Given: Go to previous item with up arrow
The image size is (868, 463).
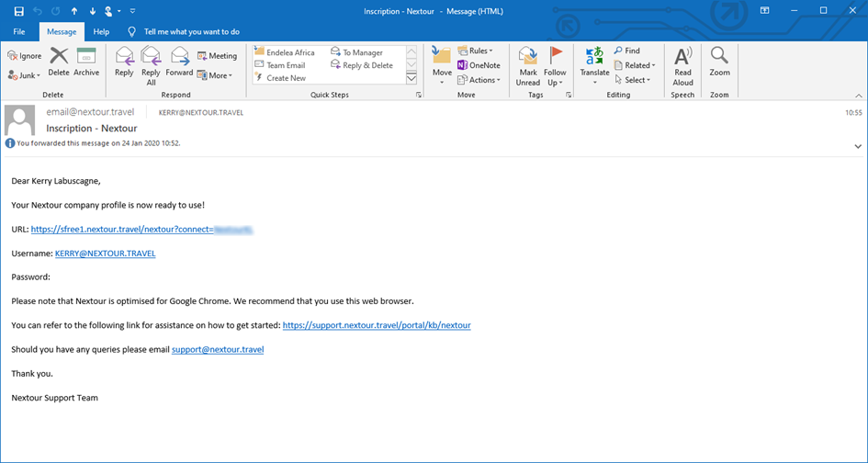Looking at the screenshot, I should [x=74, y=11].
